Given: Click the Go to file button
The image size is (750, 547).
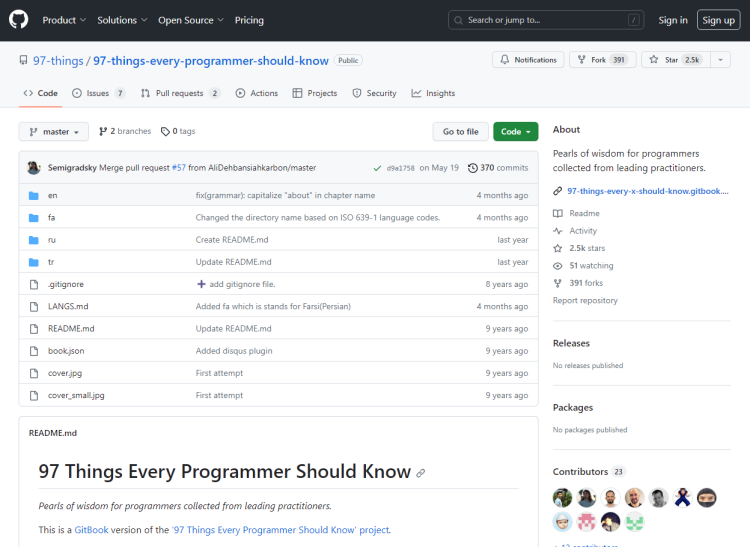Looking at the screenshot, I should [461, 131].
